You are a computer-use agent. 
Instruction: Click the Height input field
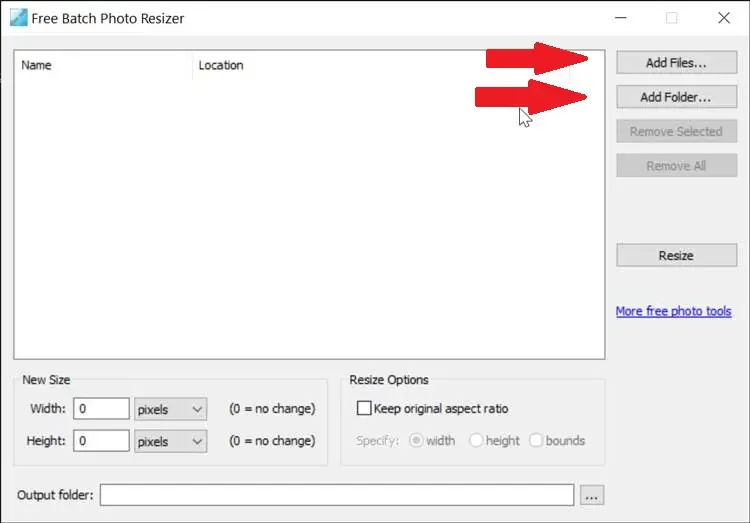(101, 441)
